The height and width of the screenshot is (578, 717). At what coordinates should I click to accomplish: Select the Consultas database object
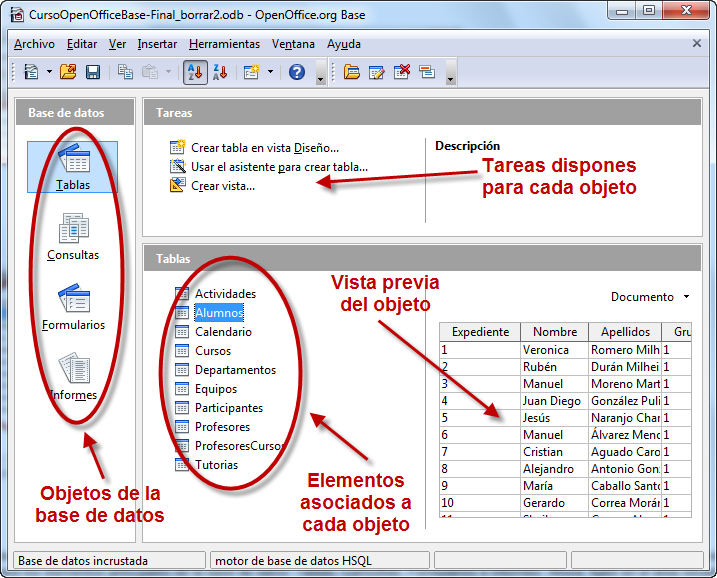[73, 237]
